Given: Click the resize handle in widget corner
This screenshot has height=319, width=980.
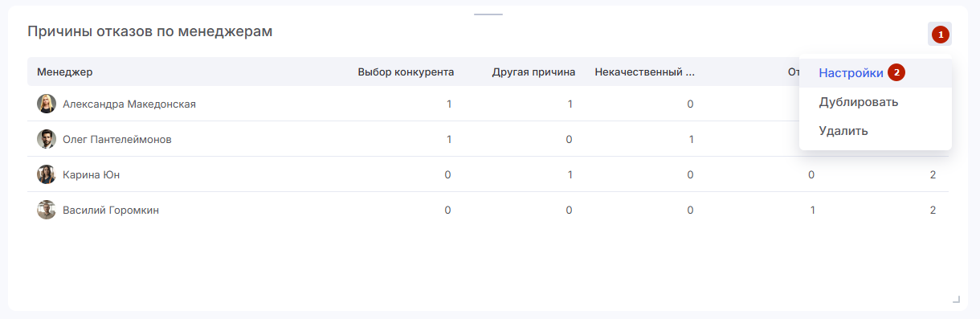Looking at the screenshot, I should (956, 299).
